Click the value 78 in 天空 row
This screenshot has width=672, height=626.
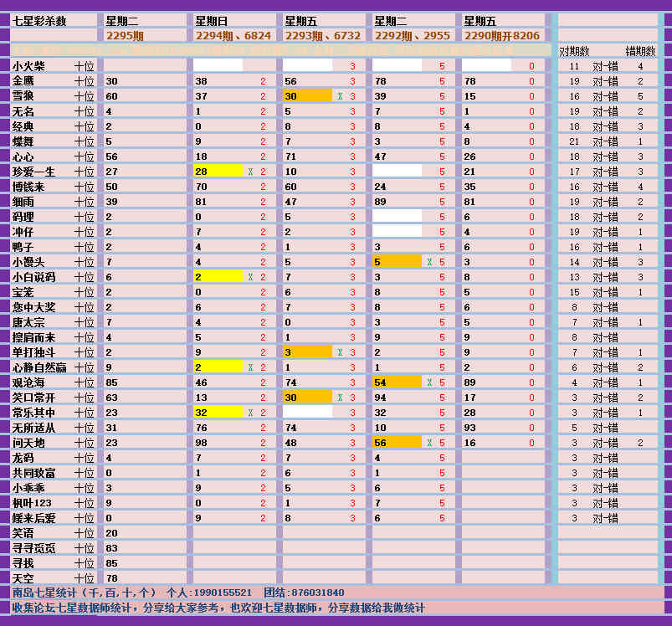tap(112, 578)
